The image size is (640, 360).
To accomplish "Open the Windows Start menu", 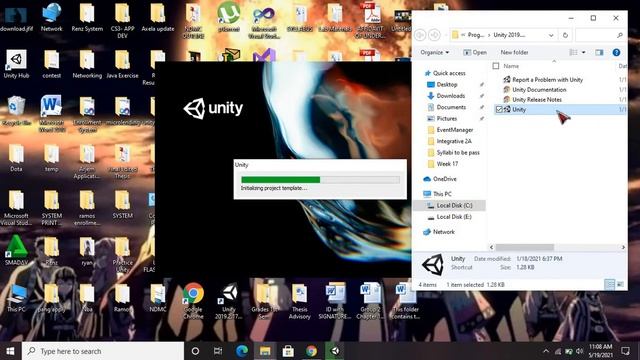I will point(11,351).
